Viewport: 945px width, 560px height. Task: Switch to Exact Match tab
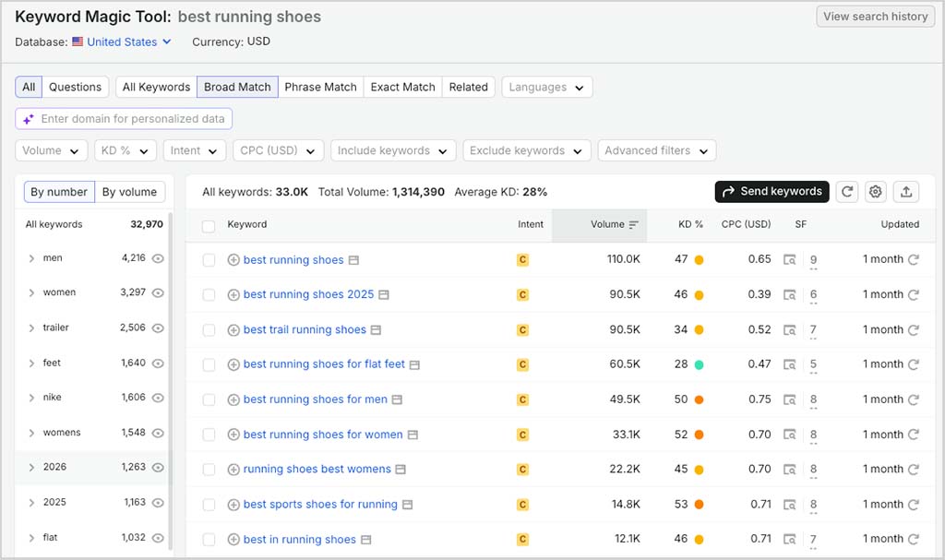tap(402, 88)
